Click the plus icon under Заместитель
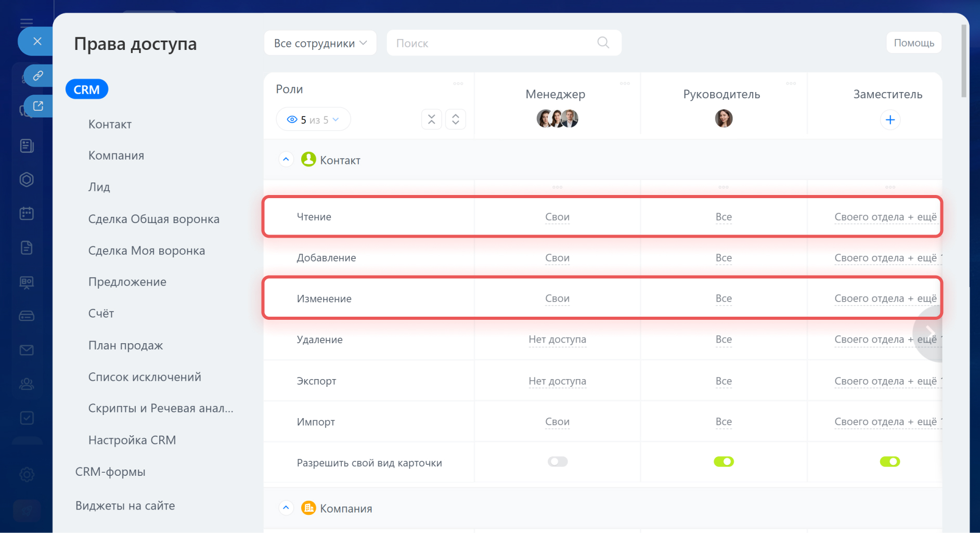 tap(890, 120)
